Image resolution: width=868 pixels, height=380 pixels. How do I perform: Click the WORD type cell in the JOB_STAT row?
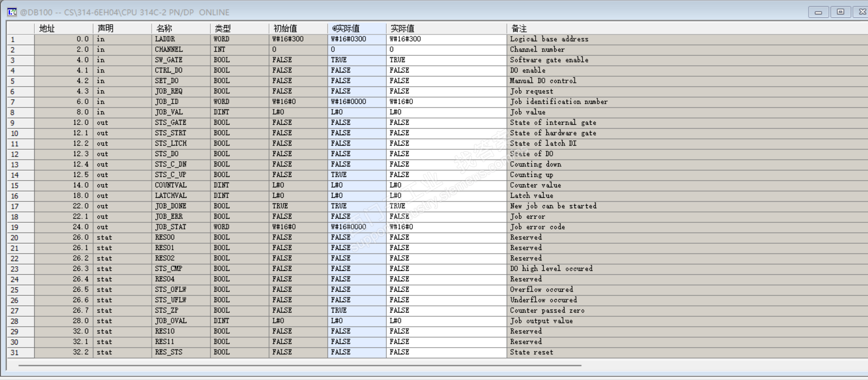click(240, 227)
